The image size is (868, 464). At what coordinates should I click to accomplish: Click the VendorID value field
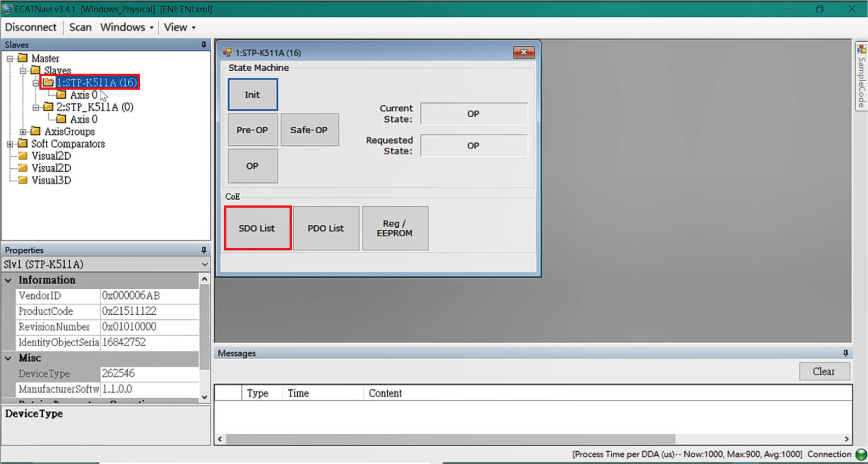click(x=149, y=296)
